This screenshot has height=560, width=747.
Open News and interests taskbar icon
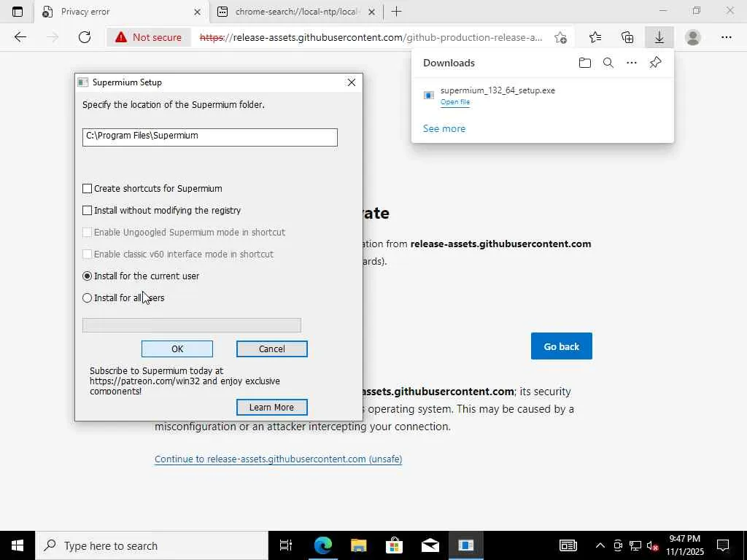[x=568, y=545]
